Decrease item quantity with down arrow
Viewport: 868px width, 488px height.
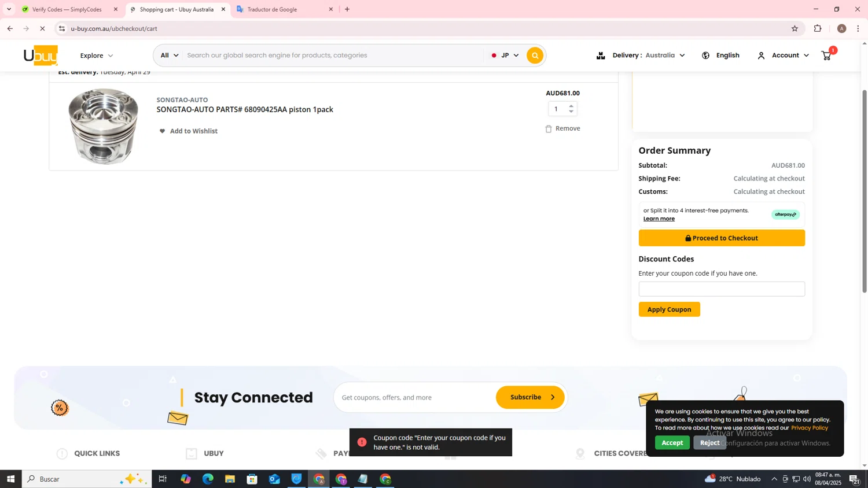click(571, 112)
